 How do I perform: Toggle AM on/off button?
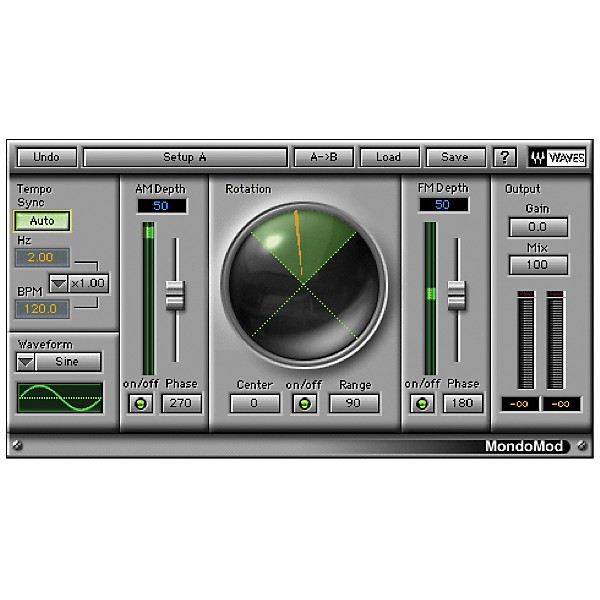140,404
